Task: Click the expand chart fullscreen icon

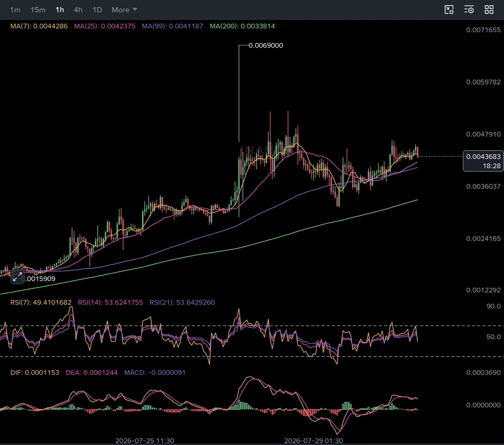Action: point(17,277)
